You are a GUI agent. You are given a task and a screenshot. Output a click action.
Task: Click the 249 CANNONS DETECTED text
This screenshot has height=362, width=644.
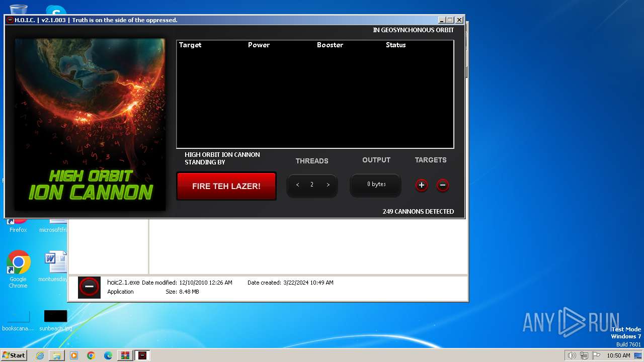pyautogui.click(x=418, y=212)
